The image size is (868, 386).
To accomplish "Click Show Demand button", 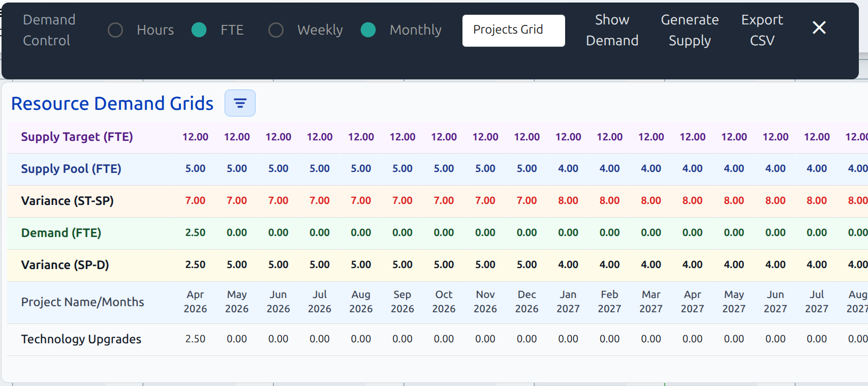I will coord(612,30).
